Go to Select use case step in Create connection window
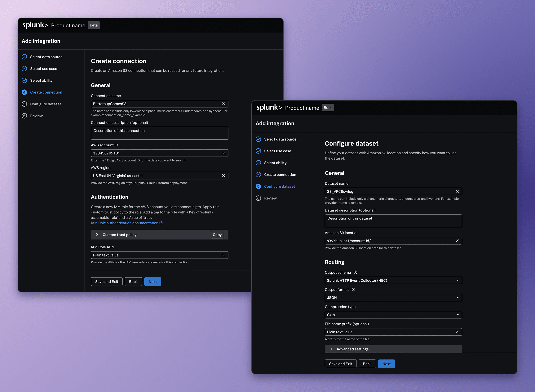This screenshot has height=392, width=535. (44, 68)
